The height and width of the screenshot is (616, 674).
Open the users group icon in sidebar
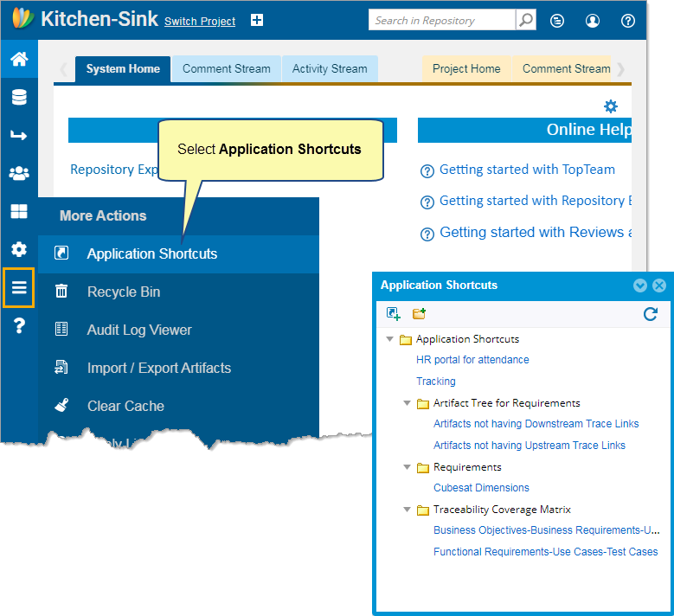[19, 173]
